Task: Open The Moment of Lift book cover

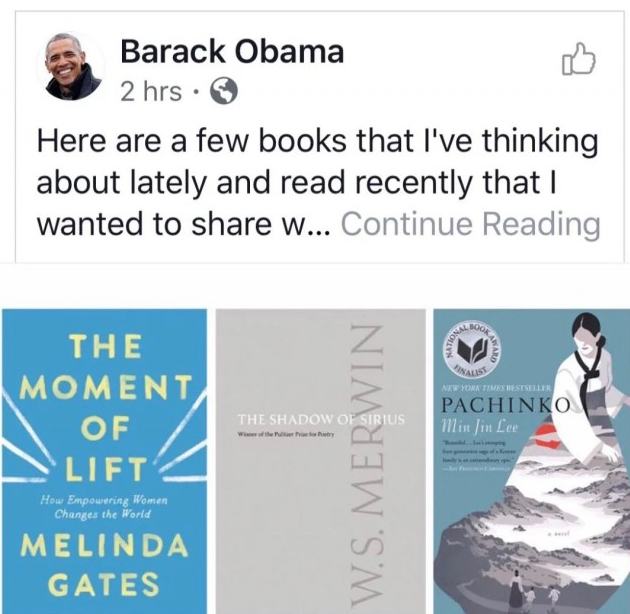Action: pyautogui.click(x=105, y=461)
